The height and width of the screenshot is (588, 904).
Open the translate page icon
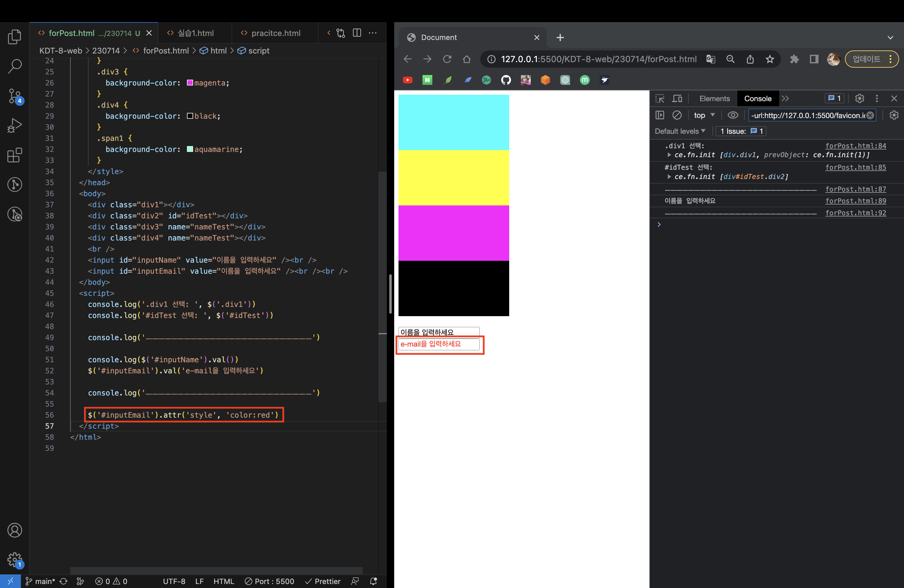click(x=710, y=59)
